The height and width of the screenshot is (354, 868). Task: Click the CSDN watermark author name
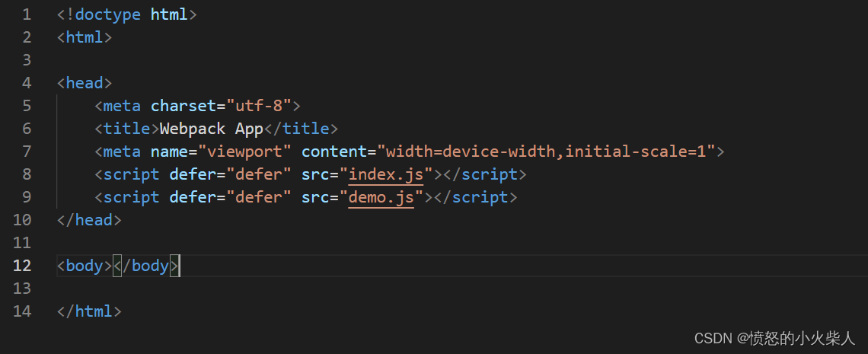tap(803, 339)
